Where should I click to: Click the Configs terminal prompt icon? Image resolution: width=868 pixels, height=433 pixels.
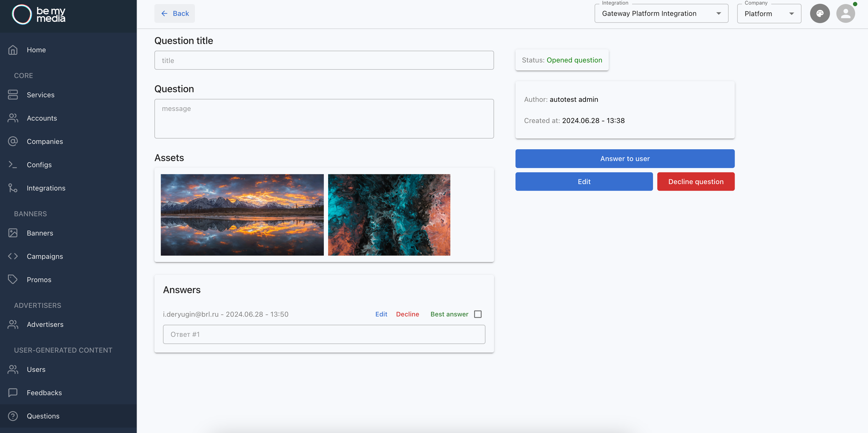pos(13,165)
